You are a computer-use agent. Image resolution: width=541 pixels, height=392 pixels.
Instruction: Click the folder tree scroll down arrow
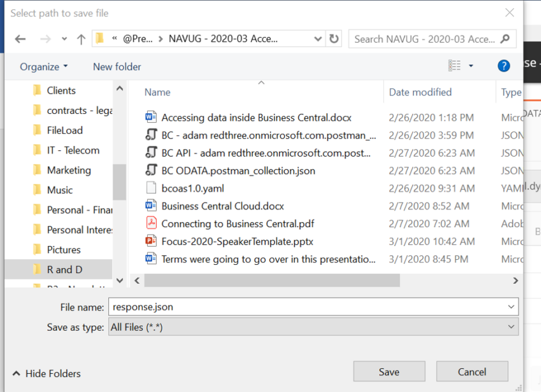[120, 281]
